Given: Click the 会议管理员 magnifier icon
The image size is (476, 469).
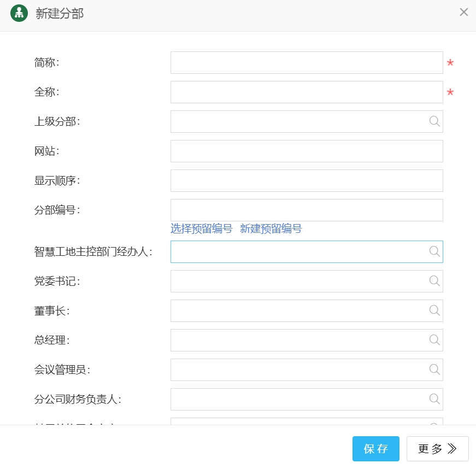Looking at the screenshot, I should (x=434, y=370).
